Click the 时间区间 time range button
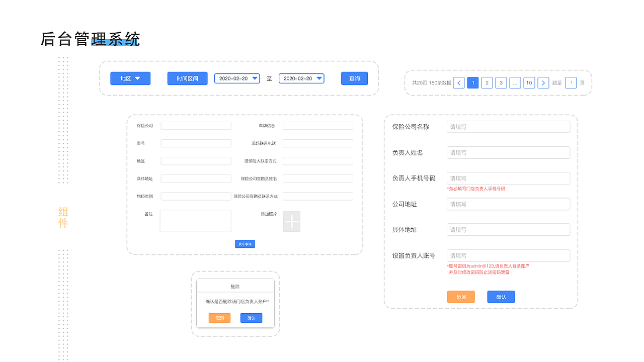 pos(187,78)
